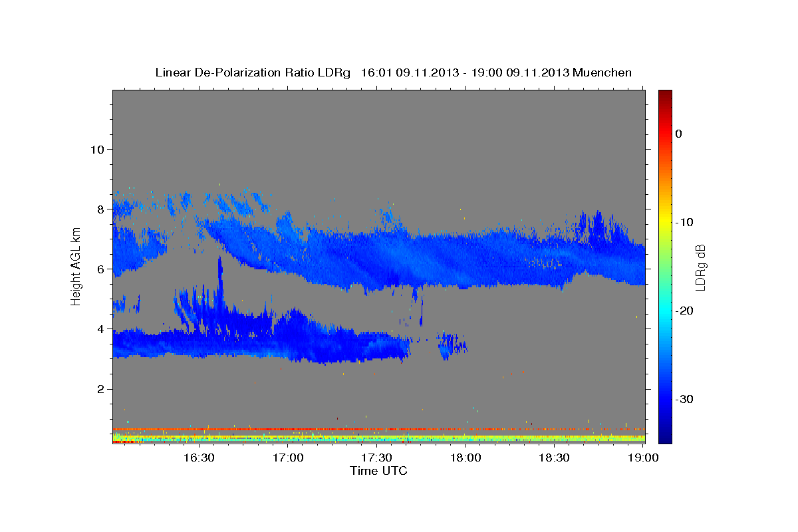
Task: Click the 16:30 time tick label
Action: [199, 458]
